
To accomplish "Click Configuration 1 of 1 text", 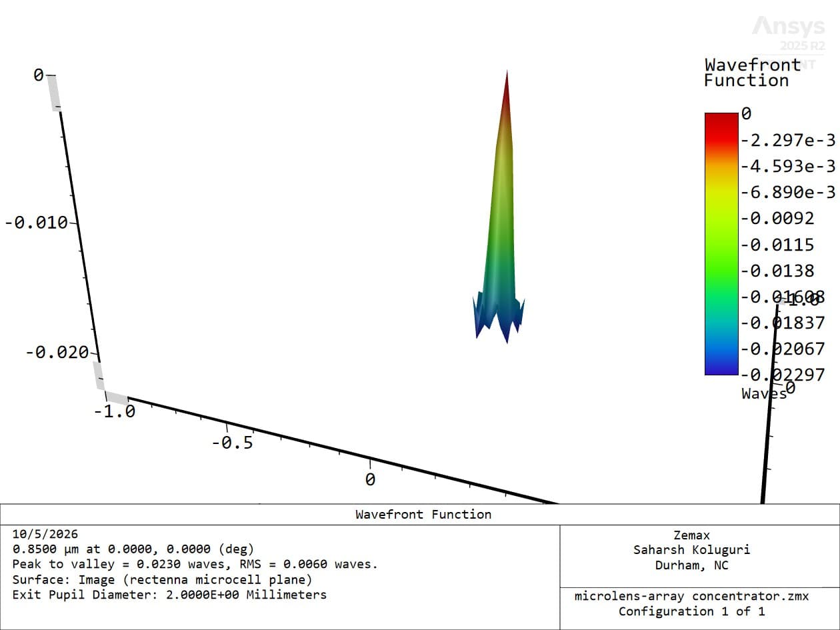I will click(692, 611).
